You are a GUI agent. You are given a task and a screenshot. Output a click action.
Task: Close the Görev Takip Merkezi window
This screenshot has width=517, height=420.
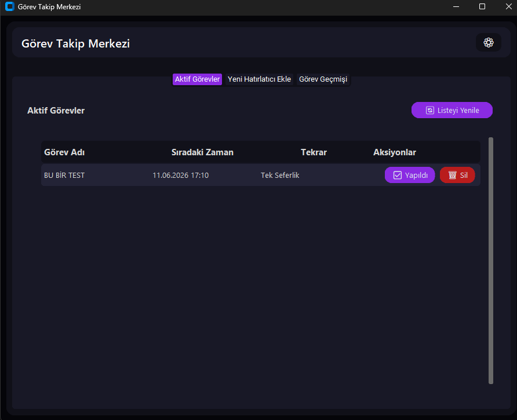(x=508, y=6)
